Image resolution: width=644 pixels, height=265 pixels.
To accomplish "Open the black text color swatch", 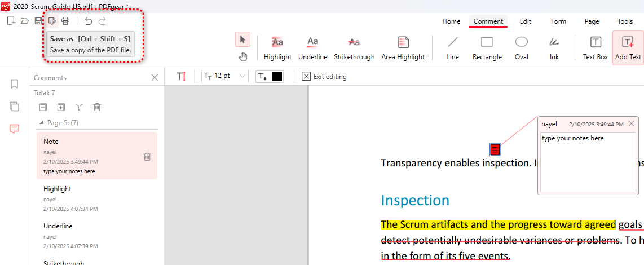I will pyautogui.click(x=277, y=77).
